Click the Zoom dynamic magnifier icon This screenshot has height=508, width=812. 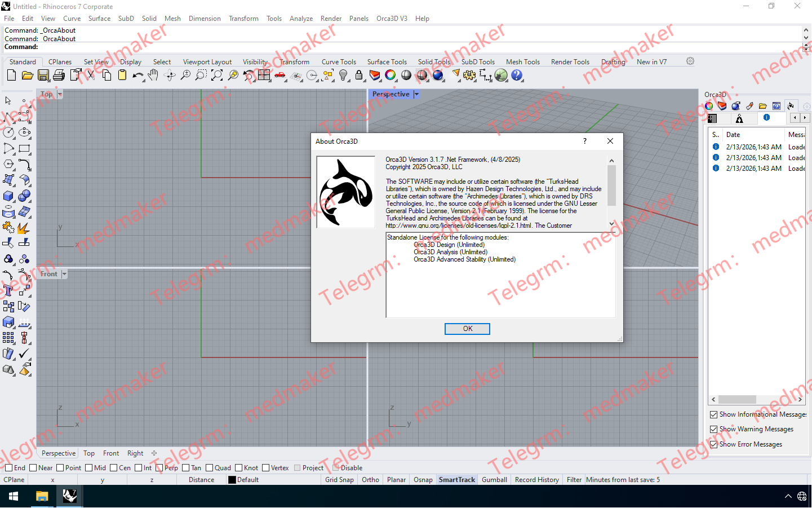tap(185, 75)
